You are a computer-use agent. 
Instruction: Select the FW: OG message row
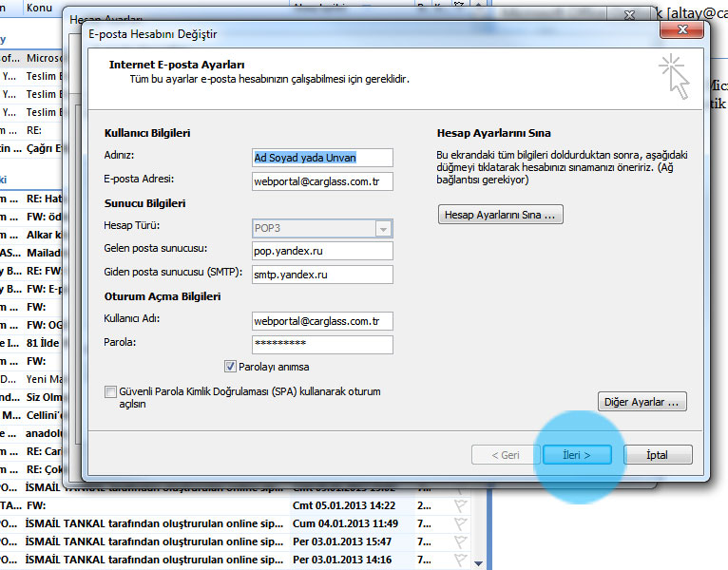pyautogui.click(x=31, y=325)
